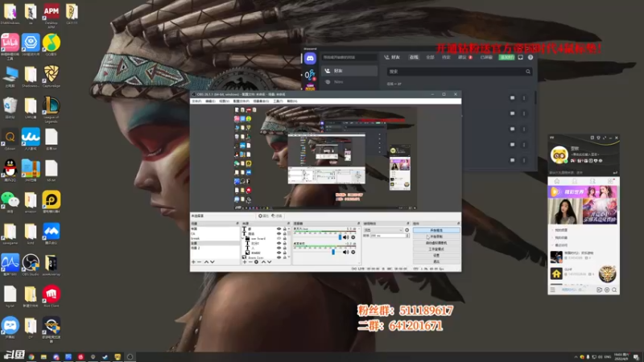Click Discord friends search field
This screenshot has width=644, height=362.
pos(459,72)
